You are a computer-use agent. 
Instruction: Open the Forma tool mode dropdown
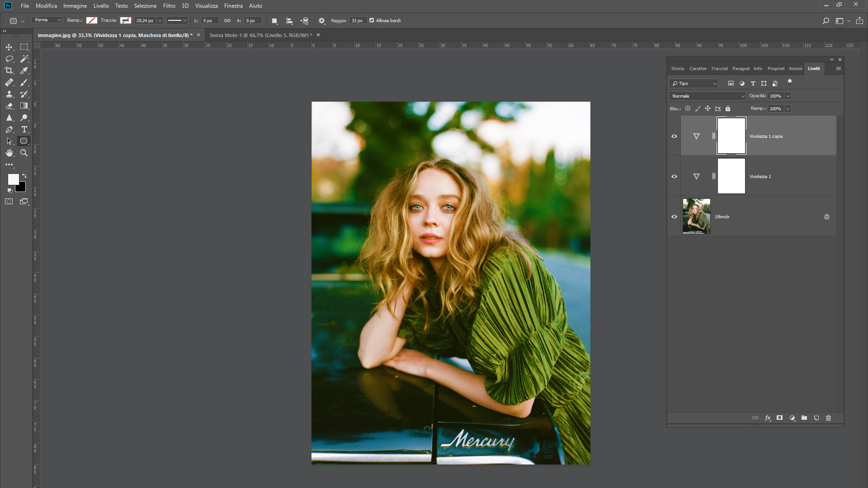[x=47, y=20]
